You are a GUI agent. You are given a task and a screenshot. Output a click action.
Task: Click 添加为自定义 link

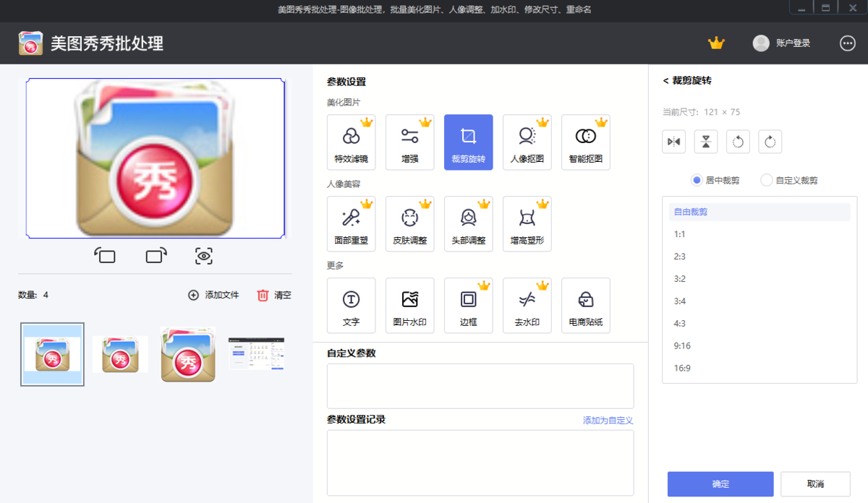coord(608,420)
